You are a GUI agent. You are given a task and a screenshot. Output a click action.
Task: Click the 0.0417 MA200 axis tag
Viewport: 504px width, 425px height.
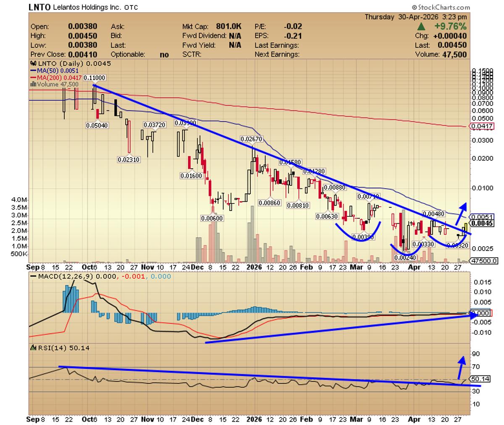pos(482,126)
